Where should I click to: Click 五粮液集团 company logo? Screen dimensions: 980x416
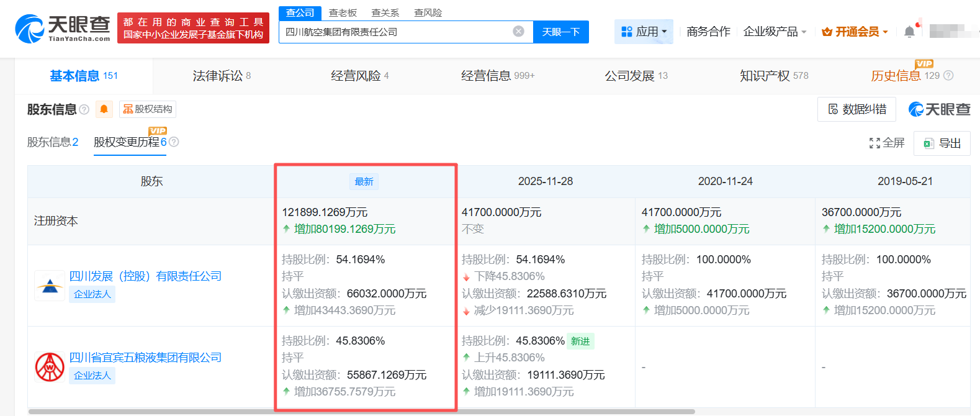coord(50,366)
